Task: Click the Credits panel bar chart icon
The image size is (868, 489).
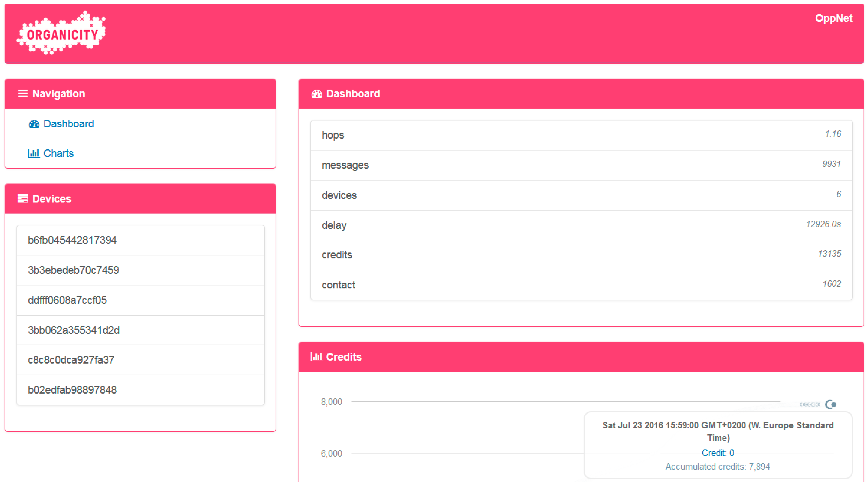Action: [316, 357]
